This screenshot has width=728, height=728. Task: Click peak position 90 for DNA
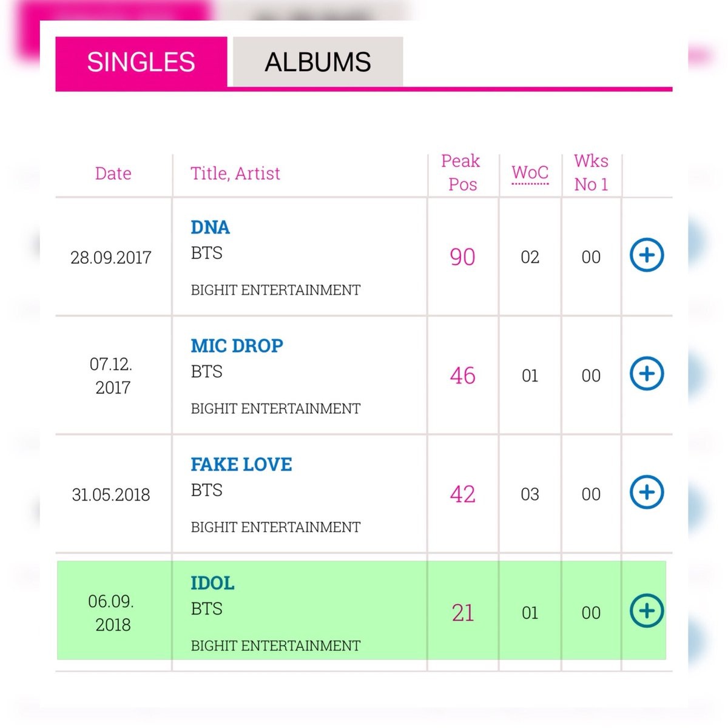pyautogui.click(x=462, y=257)
